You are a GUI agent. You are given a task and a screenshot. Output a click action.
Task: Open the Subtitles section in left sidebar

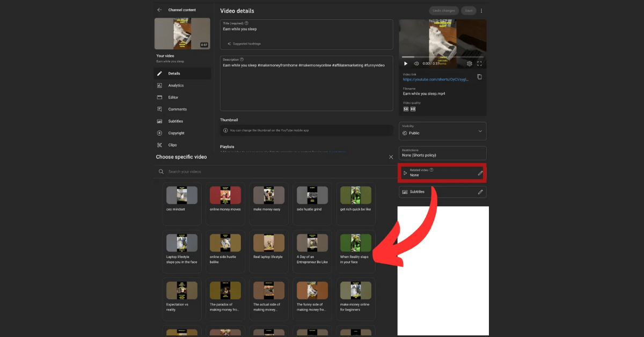click(x=182, y=121)
